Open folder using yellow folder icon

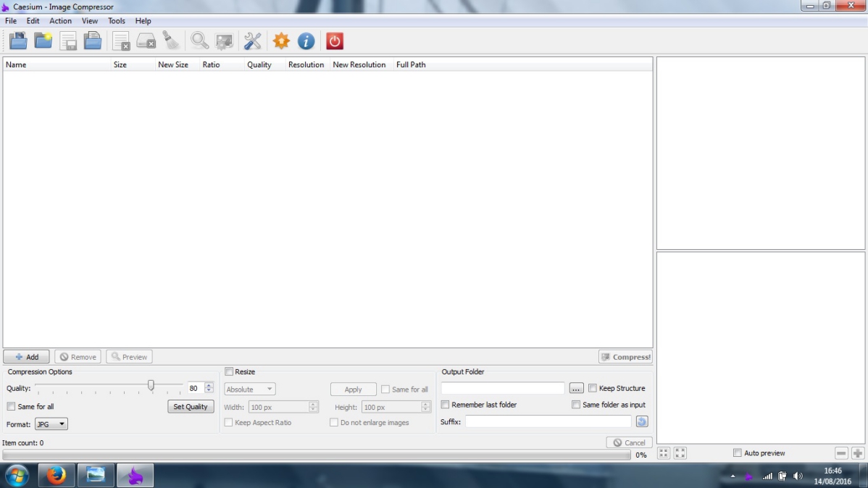coord(43,41)
